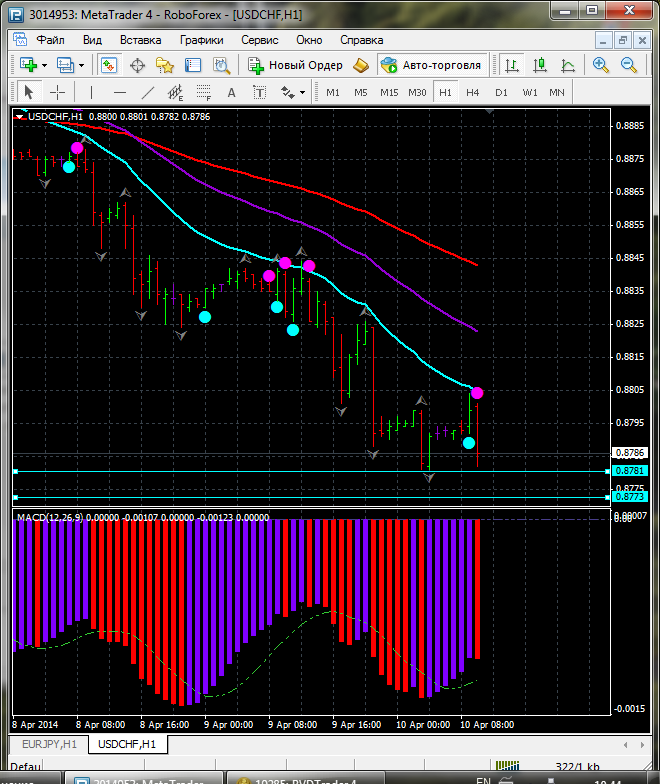660x784 pixels.
Task: Open MetaEditor with the yellow book icon
Action: click(x=361, y=65)
